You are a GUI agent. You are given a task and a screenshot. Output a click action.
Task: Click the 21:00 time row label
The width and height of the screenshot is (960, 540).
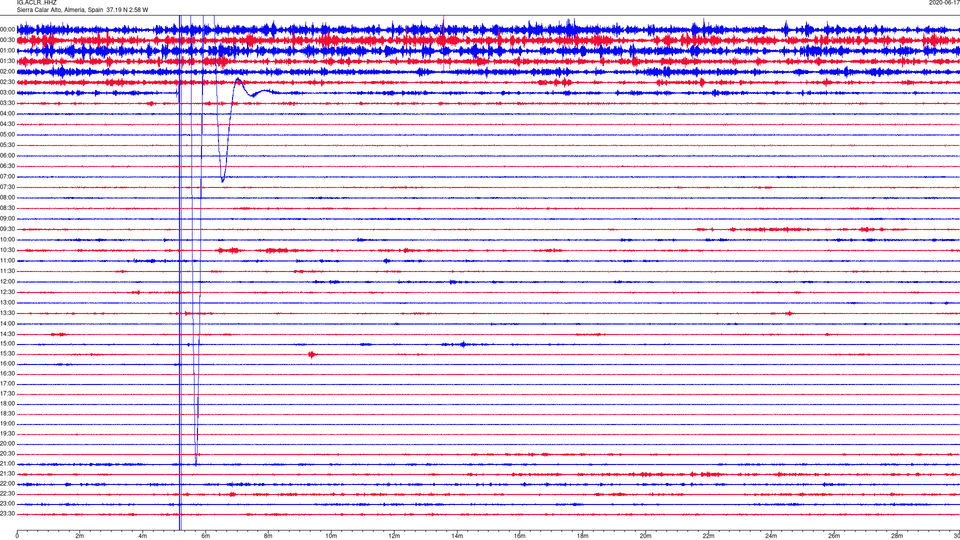7,463
